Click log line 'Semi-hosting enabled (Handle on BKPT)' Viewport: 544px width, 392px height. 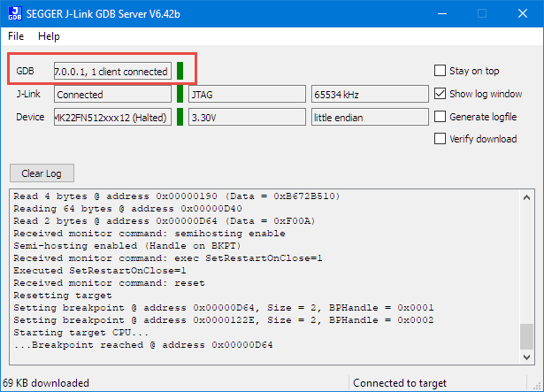pos(127,246)
